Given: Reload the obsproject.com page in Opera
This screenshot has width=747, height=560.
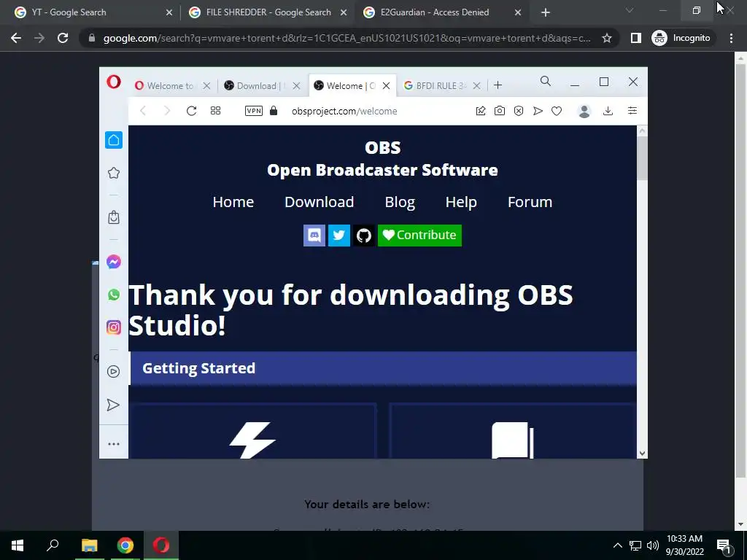Looking at the screenshot, I should click(192, 111).
